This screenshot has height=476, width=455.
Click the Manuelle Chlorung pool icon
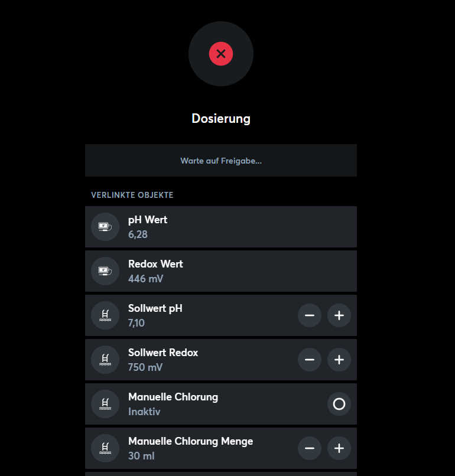105,404
